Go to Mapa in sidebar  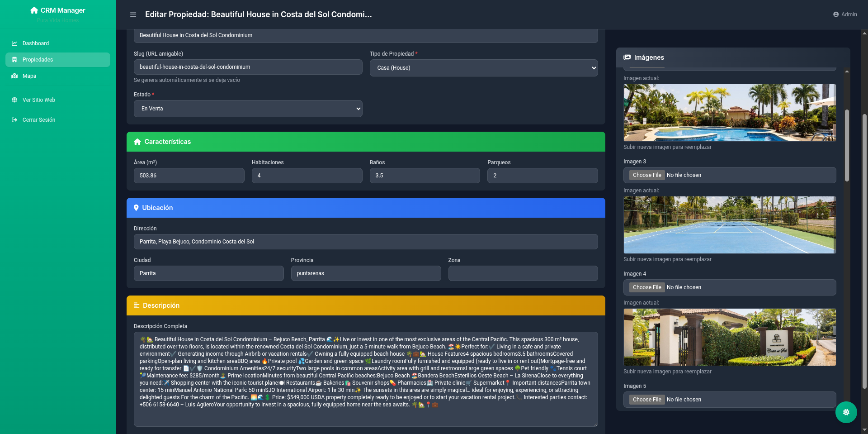[x=29, y=76]
